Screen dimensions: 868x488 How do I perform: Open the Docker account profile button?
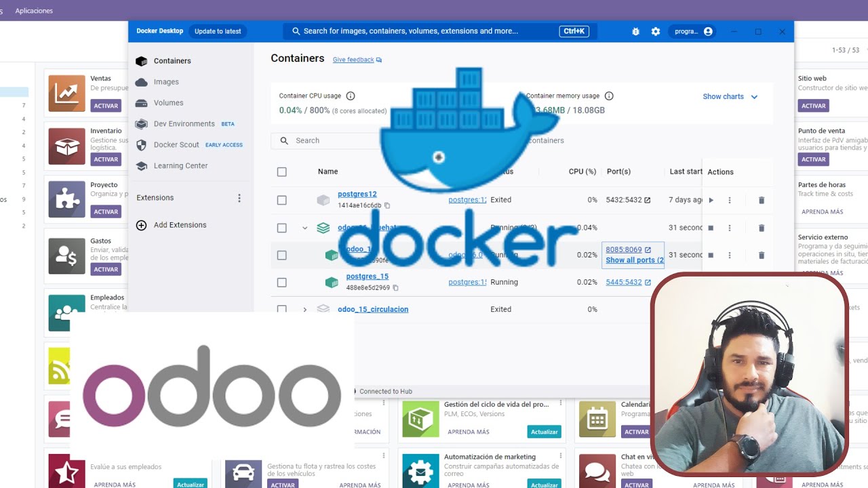(693, 31)
